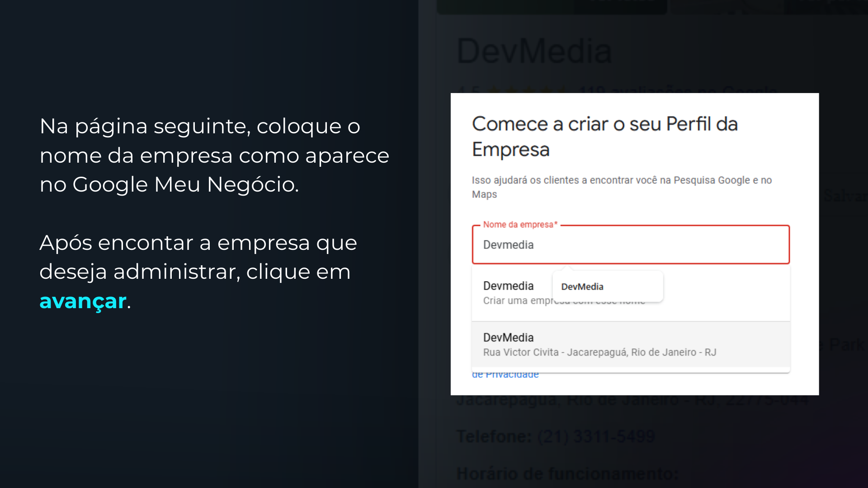Click the 'Horário de funcionamento' background text
The width and height of the screenshot is (868, 488).
(x=567, y=474)
